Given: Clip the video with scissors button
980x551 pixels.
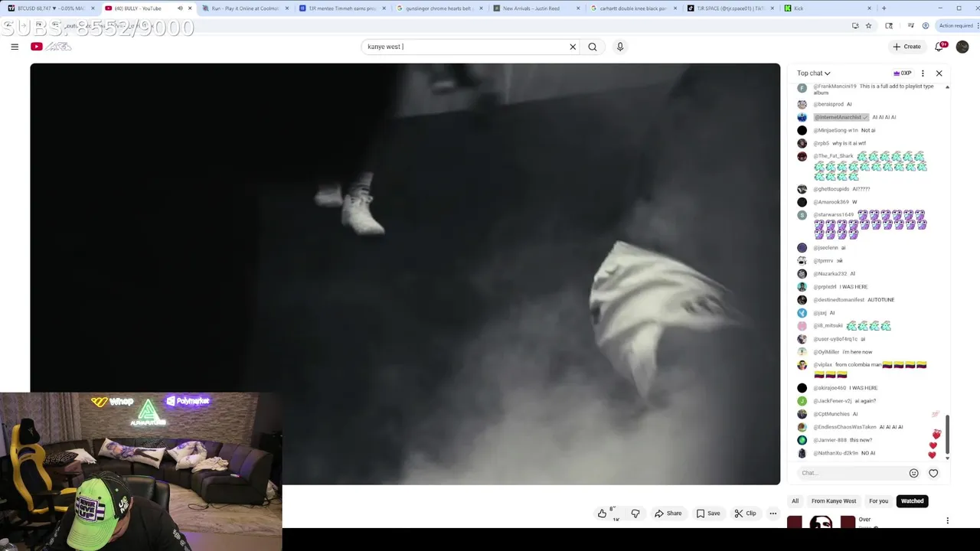Looking at the screenshot, I should click(x=745, y=514).
